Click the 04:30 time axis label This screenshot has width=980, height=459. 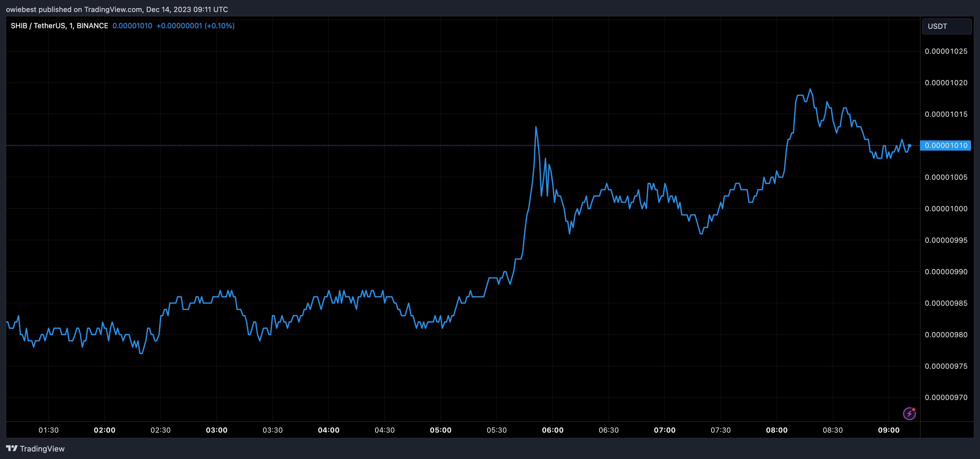[384, 430]
